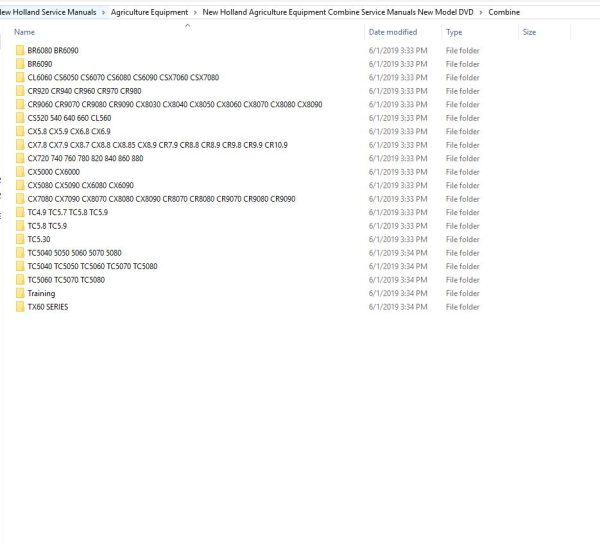Image resolution: width=600 pixels, height=544 pixels.
Task: Select the CR9060 CR9070 CR9080 folder name
Action: [175, 104]
